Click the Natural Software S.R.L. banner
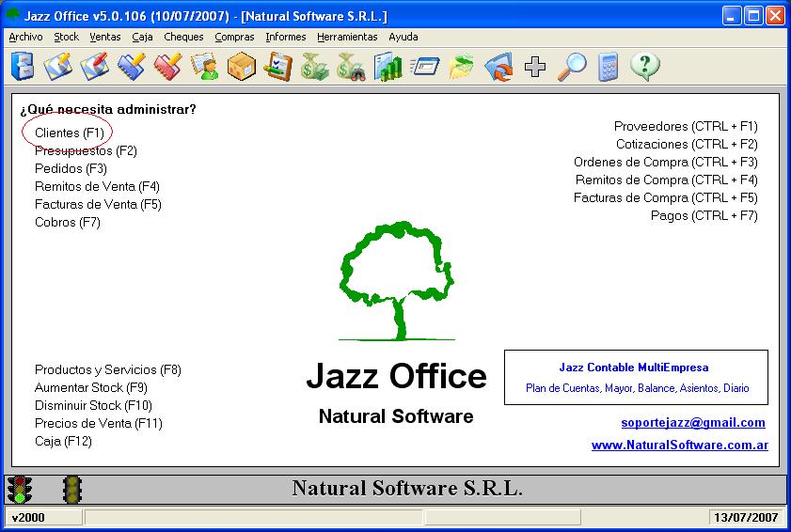The height and width of the screenshot is (532, 791). click(x=407, y=488)
